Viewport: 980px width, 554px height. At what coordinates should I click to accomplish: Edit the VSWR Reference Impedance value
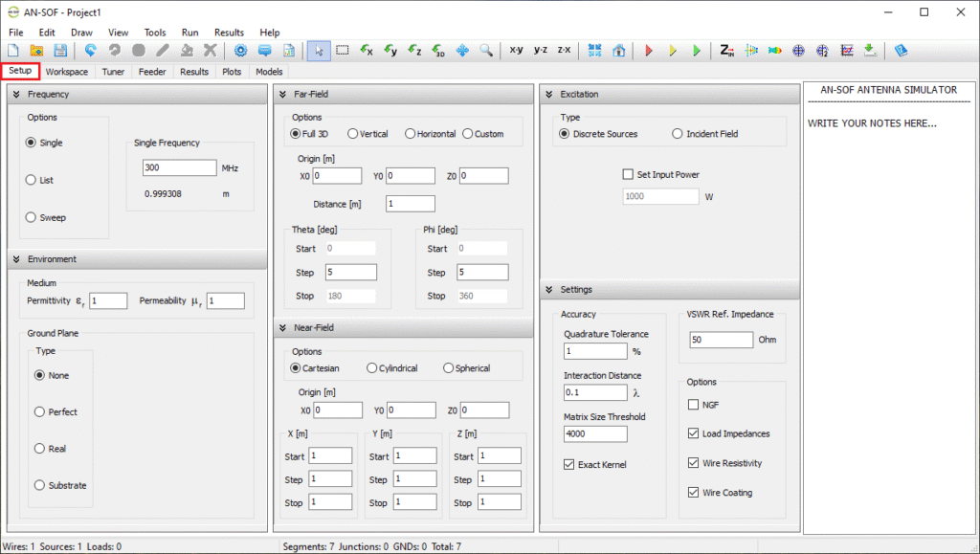click(720, 339)
